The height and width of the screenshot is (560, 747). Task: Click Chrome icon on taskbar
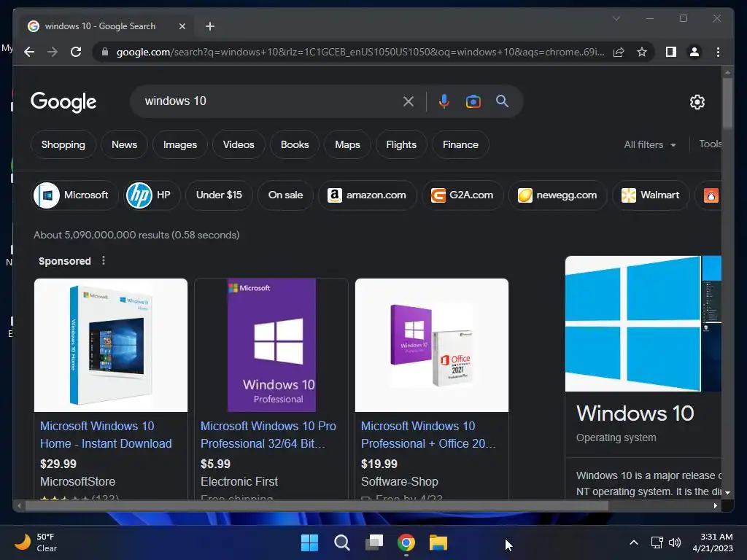(x=406, y=542)
